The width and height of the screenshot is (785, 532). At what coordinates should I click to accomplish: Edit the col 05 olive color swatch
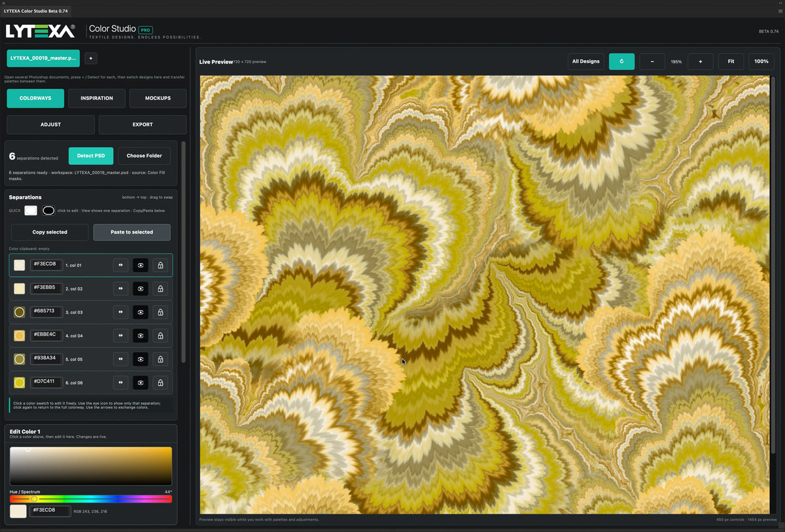(x=20, y=359)
